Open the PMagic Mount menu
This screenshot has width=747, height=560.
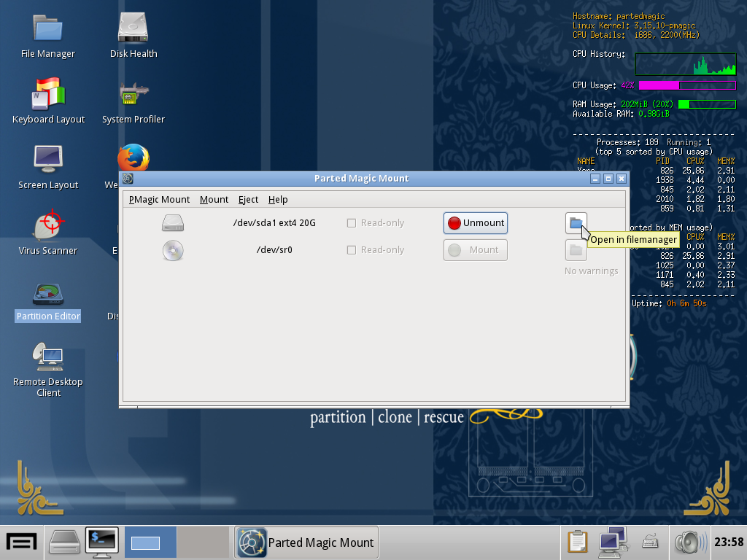coord(159,200)
